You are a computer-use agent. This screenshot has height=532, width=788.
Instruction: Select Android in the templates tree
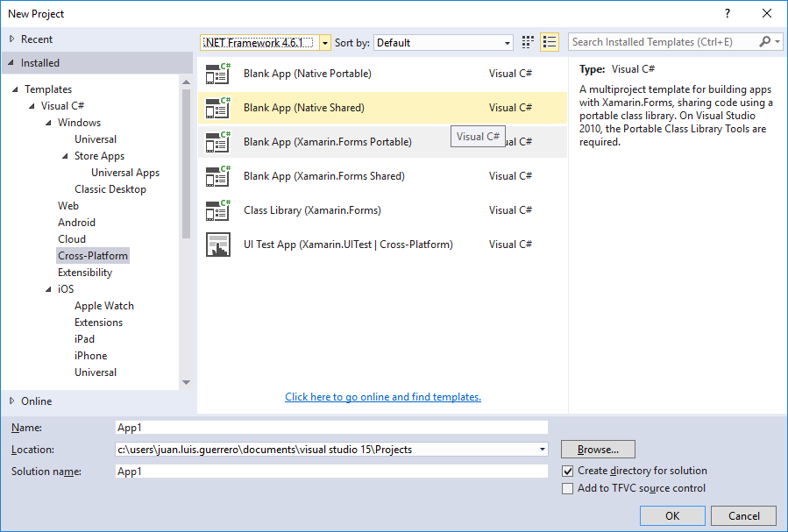point(76,223)
